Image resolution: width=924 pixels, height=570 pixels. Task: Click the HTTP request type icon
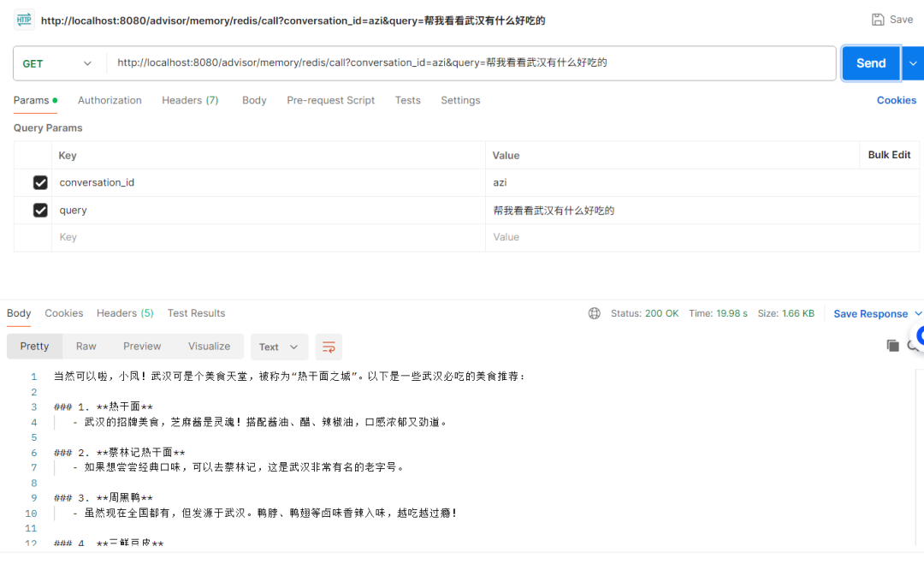click(24, 20)
